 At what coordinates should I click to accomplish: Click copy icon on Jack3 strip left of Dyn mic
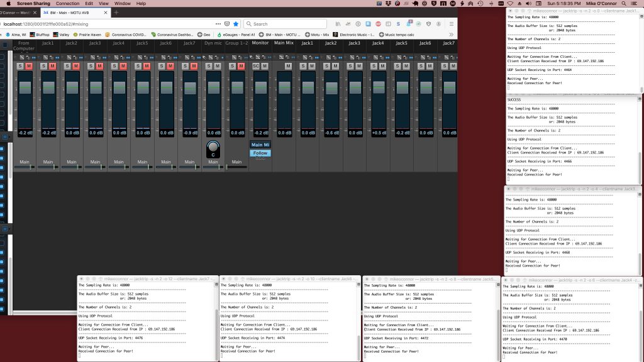[98, 57]
